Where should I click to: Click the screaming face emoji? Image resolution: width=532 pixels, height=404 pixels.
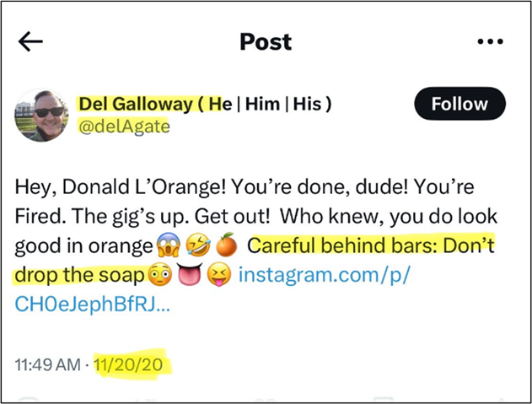pos(169,246)
